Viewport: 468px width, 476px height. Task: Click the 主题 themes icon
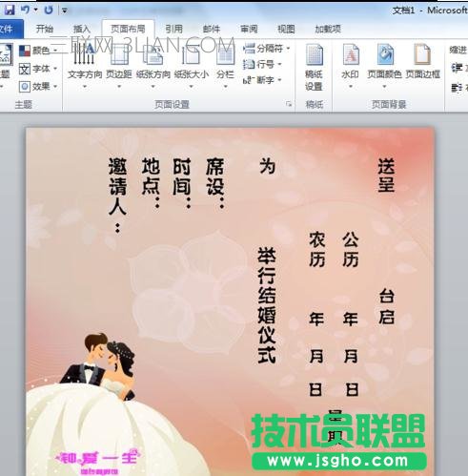(x=6, y=54)
